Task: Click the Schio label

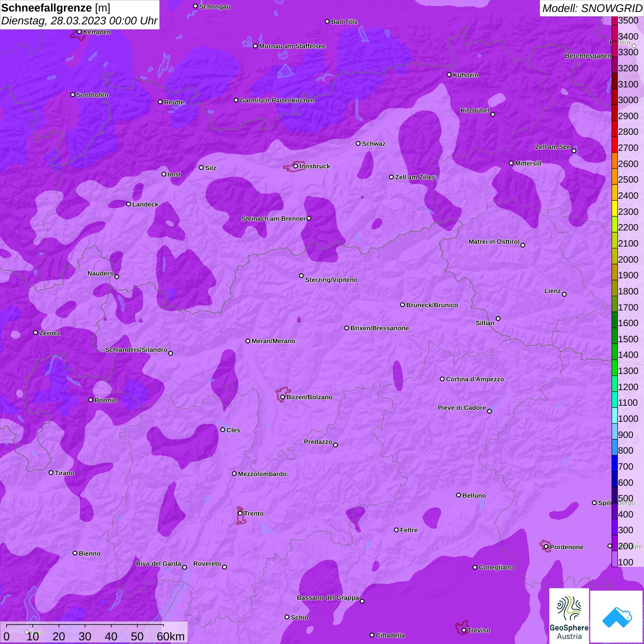Action: pos(299,617)
